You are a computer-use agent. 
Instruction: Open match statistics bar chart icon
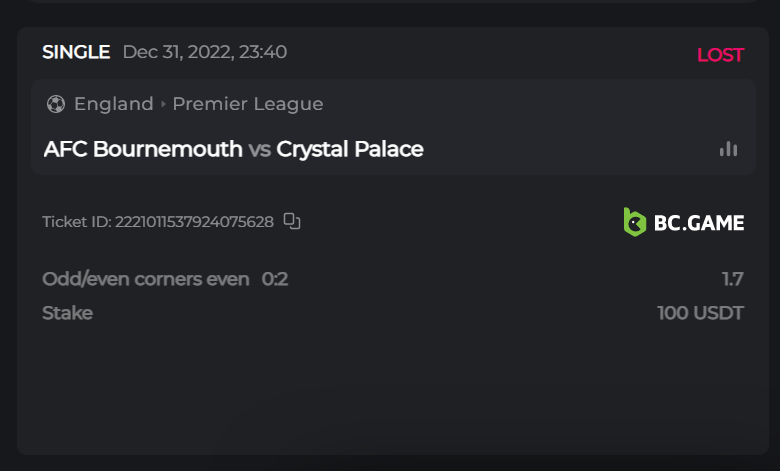pyautogui.click(x=728, y=149)
